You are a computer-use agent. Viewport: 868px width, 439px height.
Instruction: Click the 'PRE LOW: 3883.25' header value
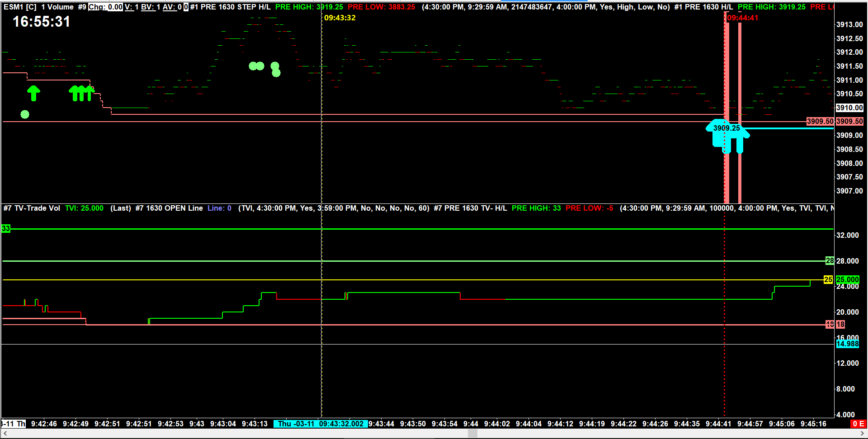[381, 7]
